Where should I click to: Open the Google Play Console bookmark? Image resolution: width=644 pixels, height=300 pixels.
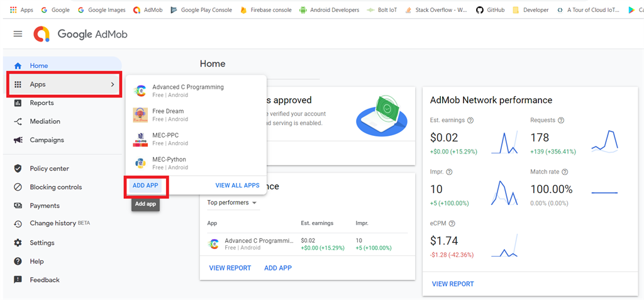pos(201,10)
